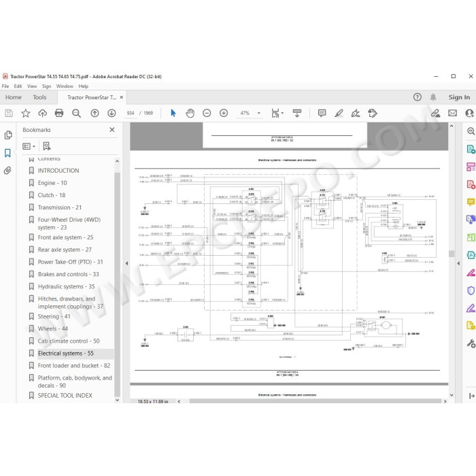Click the document vertical scrollbar thumb
Image resolution: width=476 pixels, height=476 pixels.
(x=452, y=254)
